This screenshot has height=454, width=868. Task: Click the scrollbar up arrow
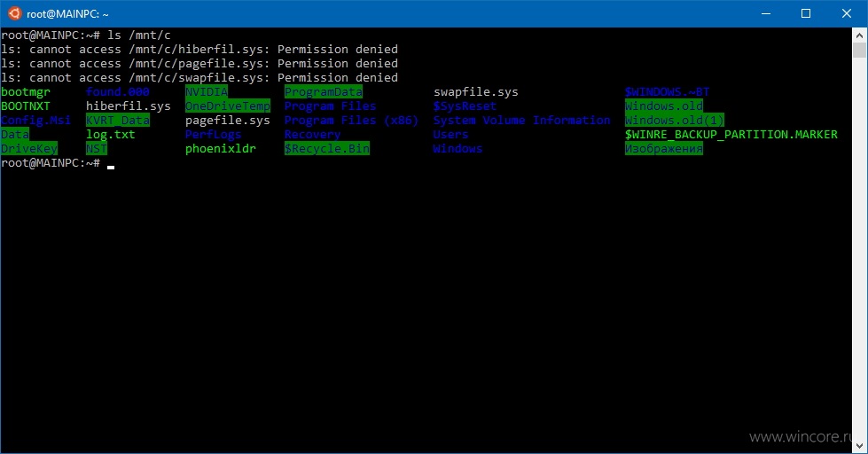pyautogui.click(x=859, y=35)
